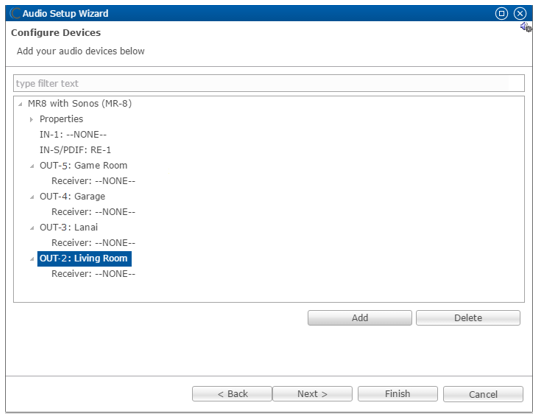
Task: Close the Audio Setup Wizard window
Action: pos(520,13)
